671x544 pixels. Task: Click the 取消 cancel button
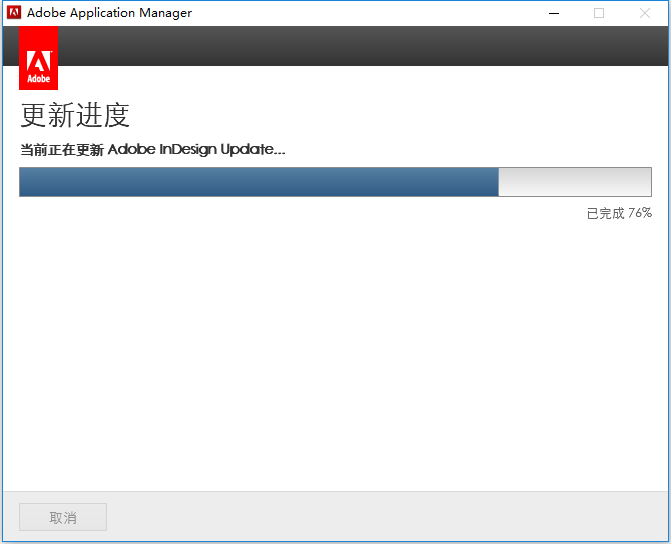pyautogui.click(x=63, y=517)
